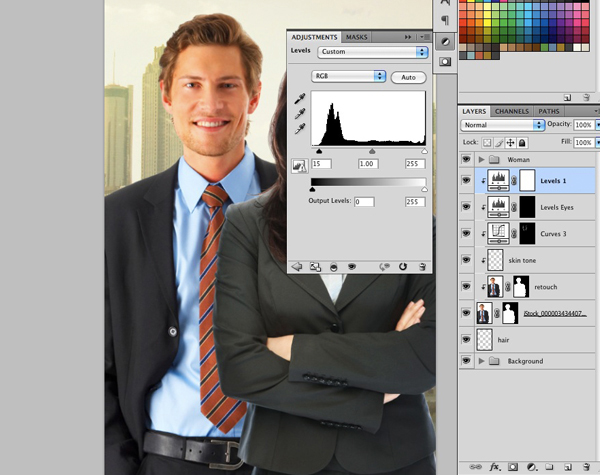
Task: Click the trash icon in Adjustments panel
Action: click(x=422, y=267)
